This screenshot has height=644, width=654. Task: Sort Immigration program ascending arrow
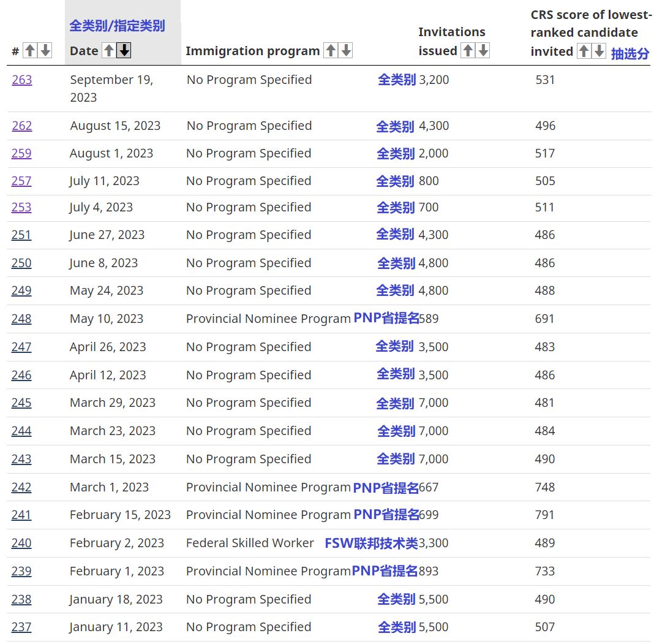[331, 50]
